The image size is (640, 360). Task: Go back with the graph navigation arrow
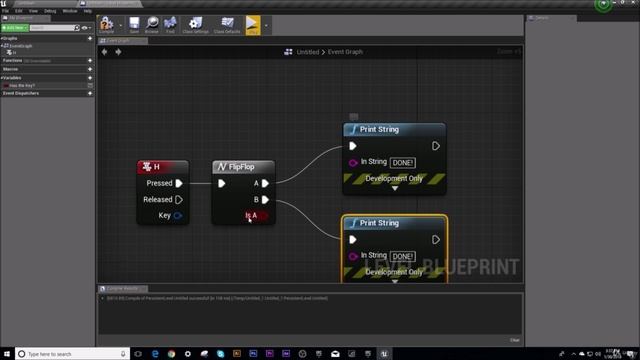[104, 52]
